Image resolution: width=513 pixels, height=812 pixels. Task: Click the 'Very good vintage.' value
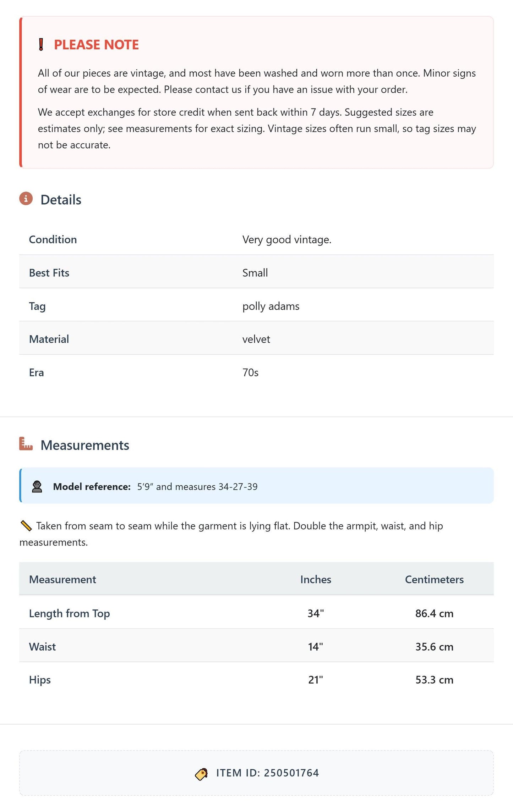click(287, 239)
